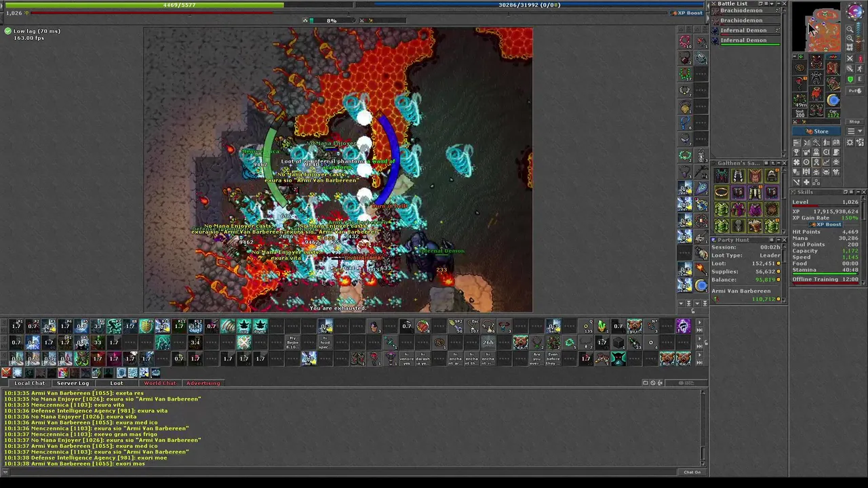This screenshot has width=868, height=488.
Task: Select crossed swords offensive attack mode
Action: (850, 58)
